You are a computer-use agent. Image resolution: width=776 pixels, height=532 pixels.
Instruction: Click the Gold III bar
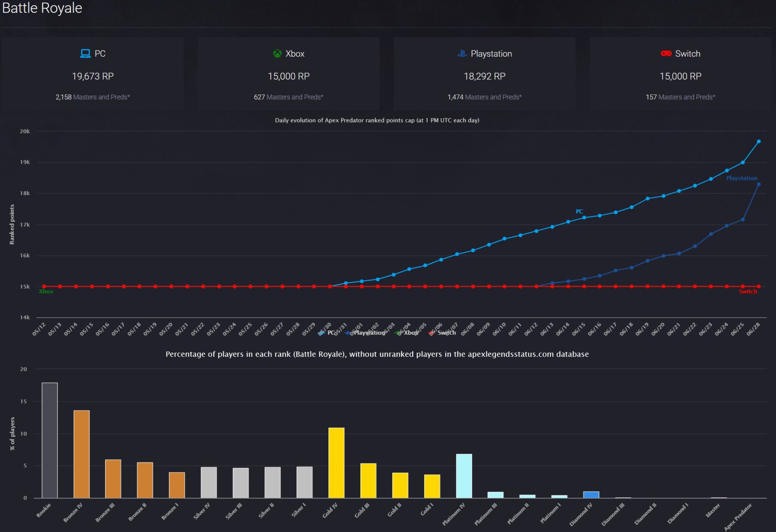tap(368, 480)
